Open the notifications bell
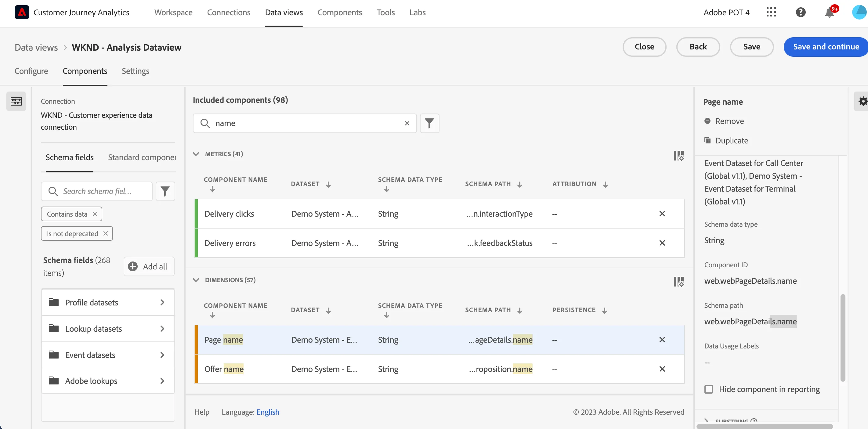868x429 pixels. pos(830,13)
